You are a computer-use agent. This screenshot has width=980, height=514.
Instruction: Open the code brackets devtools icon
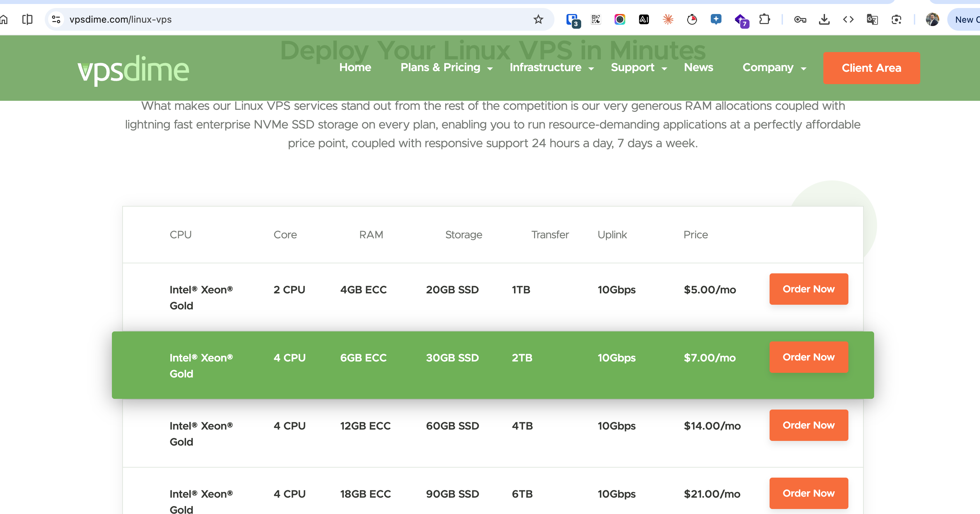coord(848,19)
